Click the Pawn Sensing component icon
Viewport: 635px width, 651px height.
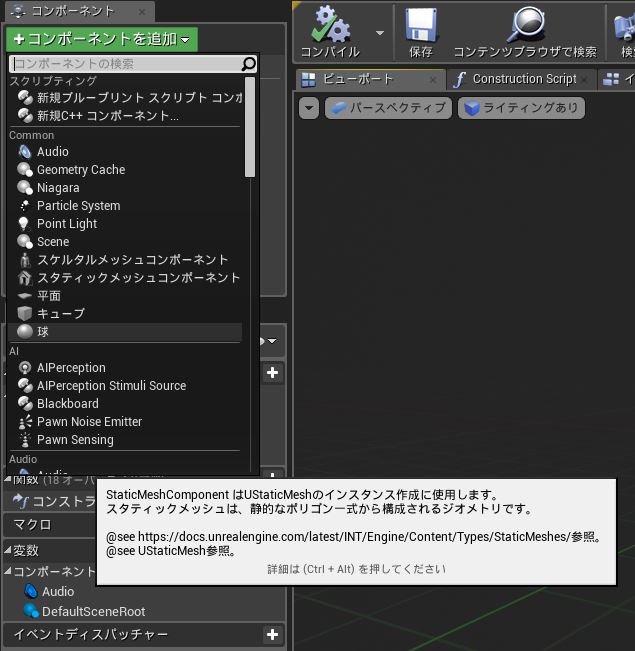(25, 439)
